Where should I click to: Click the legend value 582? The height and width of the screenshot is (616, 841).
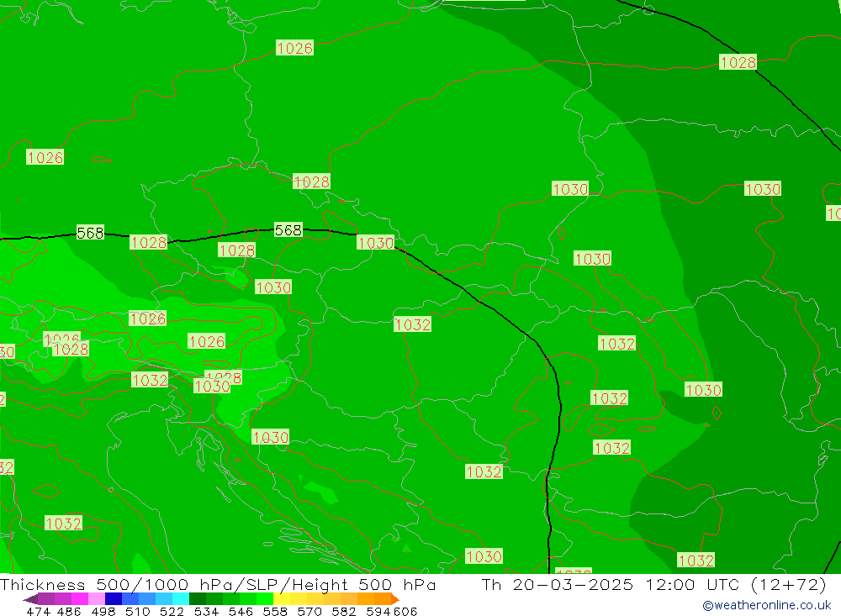pos(344,611)
